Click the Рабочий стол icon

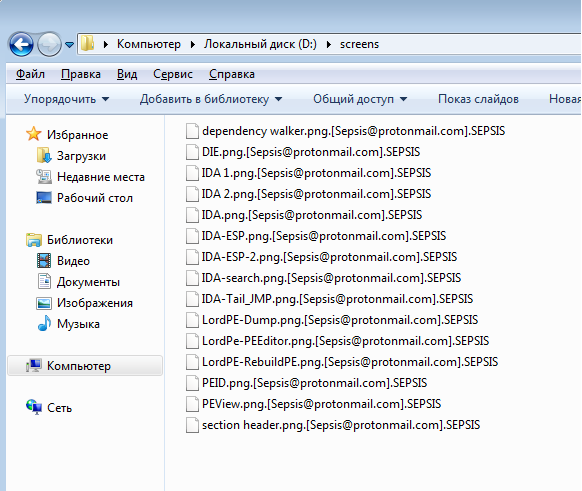[44, 197]
